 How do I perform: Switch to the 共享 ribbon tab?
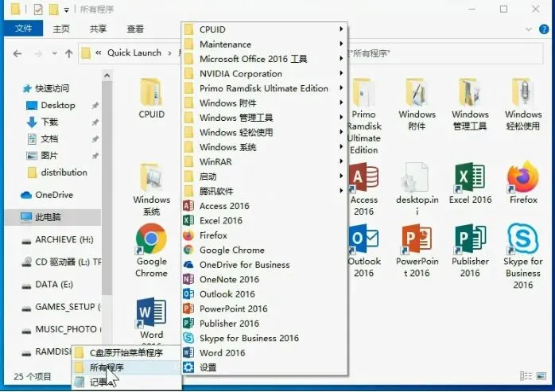98,29
